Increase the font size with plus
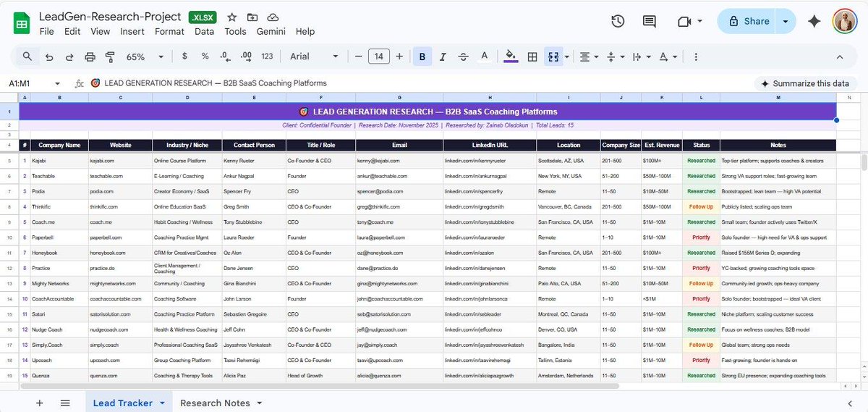868x412 pixels. pyautogui.click(x=399, y=56)
